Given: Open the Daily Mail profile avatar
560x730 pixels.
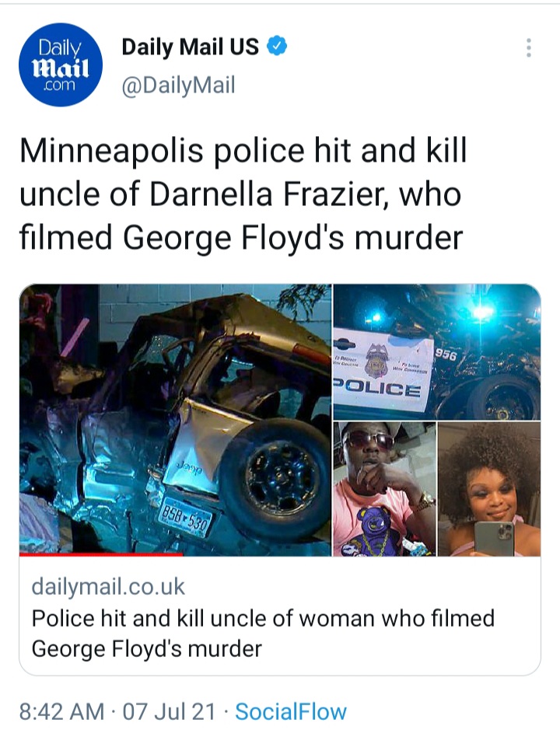Looking at the screenshot, I should [x=61, y=65].
